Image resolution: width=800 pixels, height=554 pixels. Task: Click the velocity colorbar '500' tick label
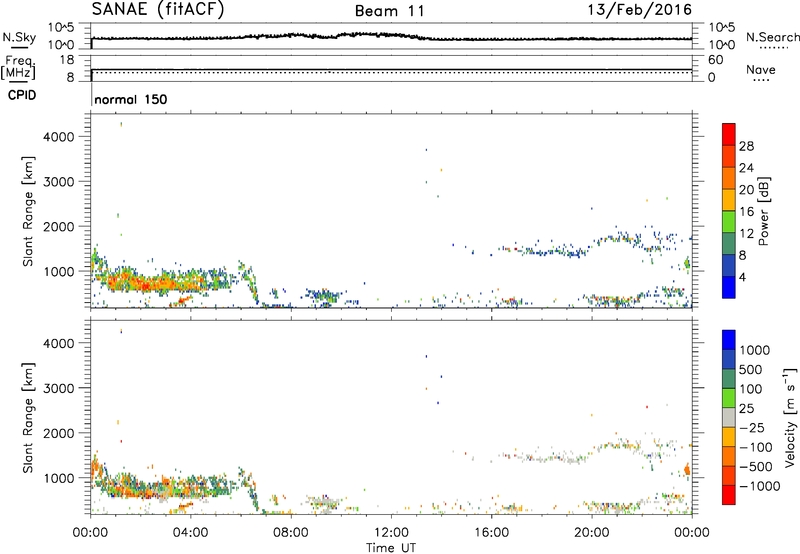tap(752, 369)
